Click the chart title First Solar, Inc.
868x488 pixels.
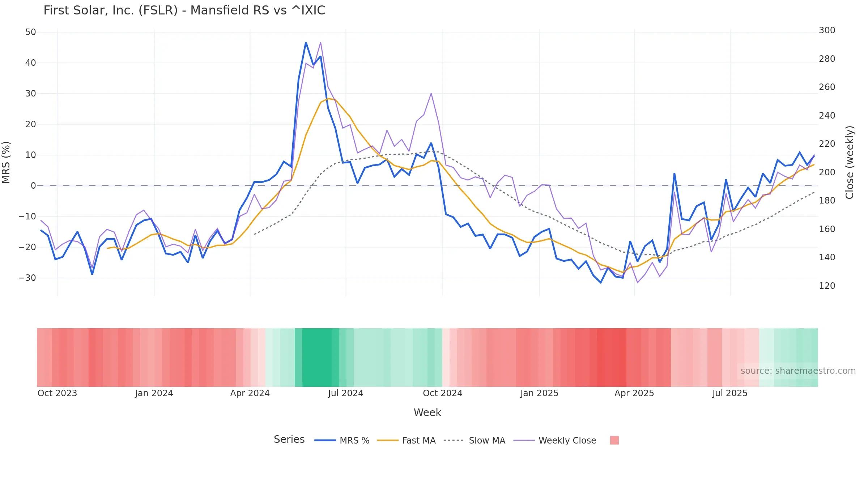point(184,10)
